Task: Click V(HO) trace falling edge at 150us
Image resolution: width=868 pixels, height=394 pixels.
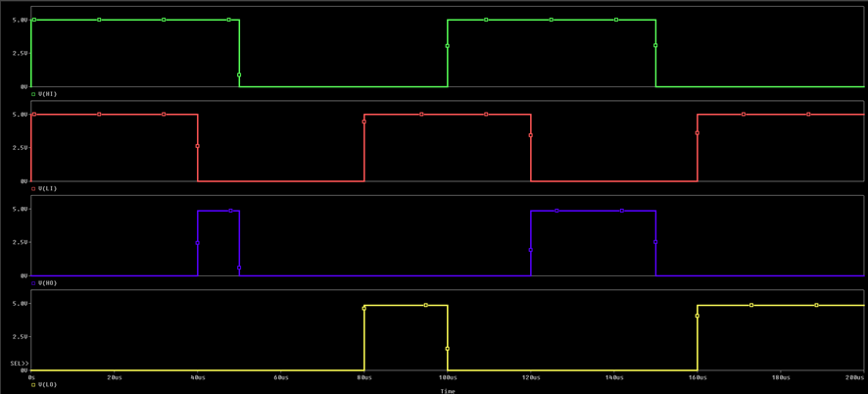Action: tap(655, 243)
